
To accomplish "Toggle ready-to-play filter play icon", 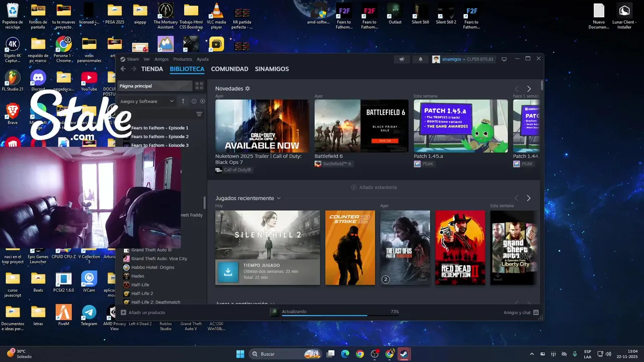I will point(203,101).
